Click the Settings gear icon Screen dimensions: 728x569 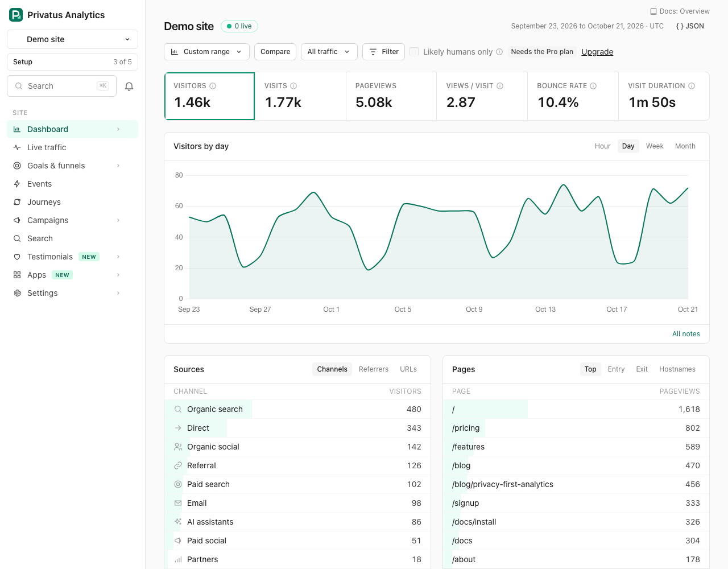coord(17,293)
